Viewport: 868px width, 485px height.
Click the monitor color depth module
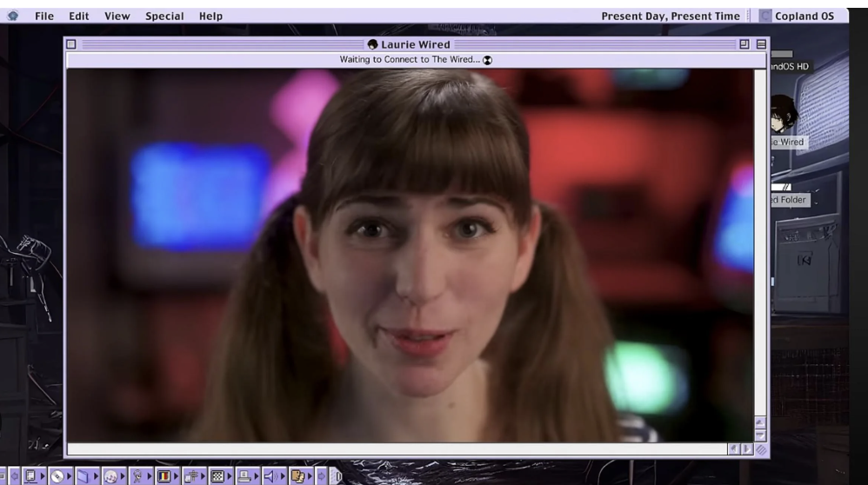point(164,475)
